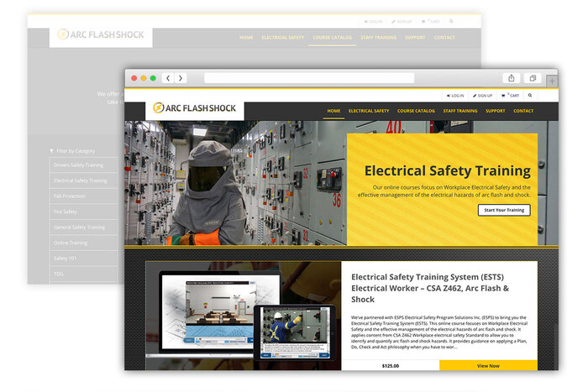Select TDG category filter
Image resolution: width=588 pixels, height=392 pixels.
(x=83, y=274)
